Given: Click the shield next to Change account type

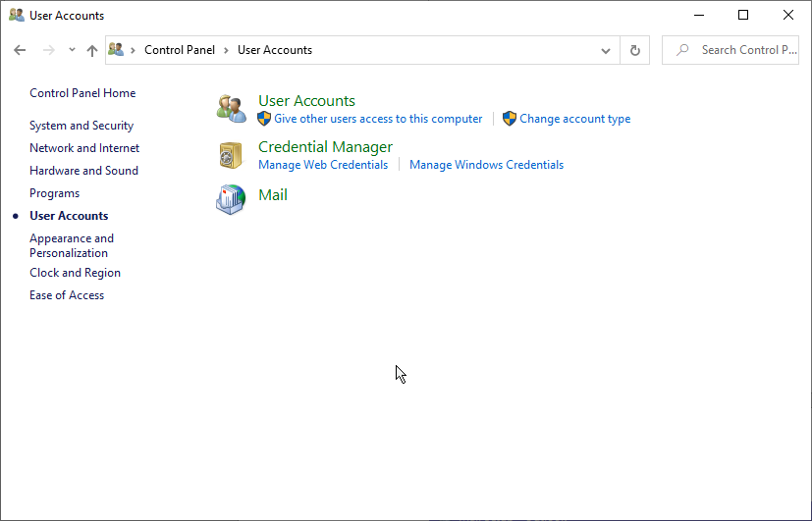Looking at the screenshot, I should click(510, 119).
